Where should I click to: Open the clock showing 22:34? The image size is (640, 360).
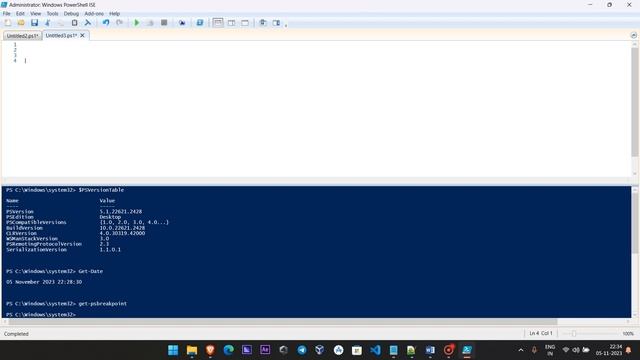pos(609,350)
